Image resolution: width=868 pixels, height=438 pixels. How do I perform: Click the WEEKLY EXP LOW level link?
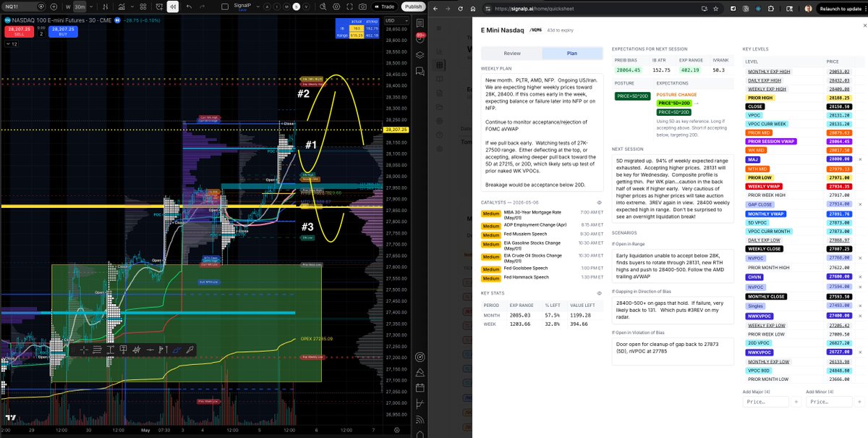click(767, 326)
